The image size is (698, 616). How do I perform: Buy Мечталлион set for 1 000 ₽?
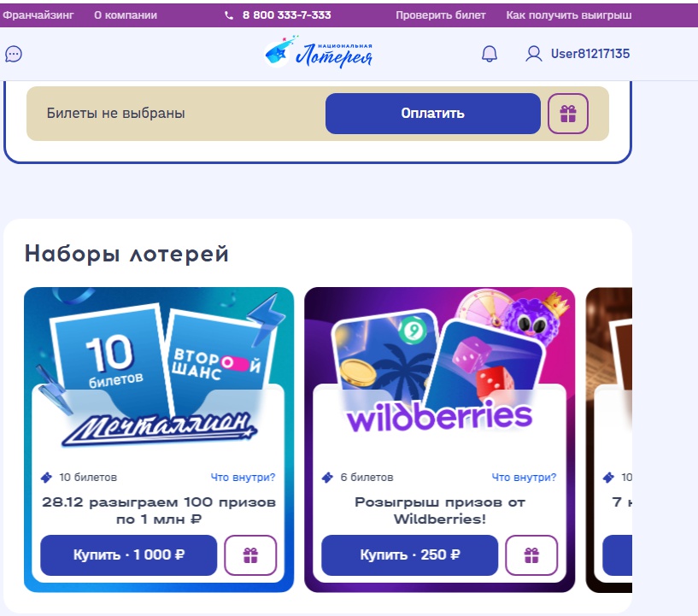(x=129, y=555)
